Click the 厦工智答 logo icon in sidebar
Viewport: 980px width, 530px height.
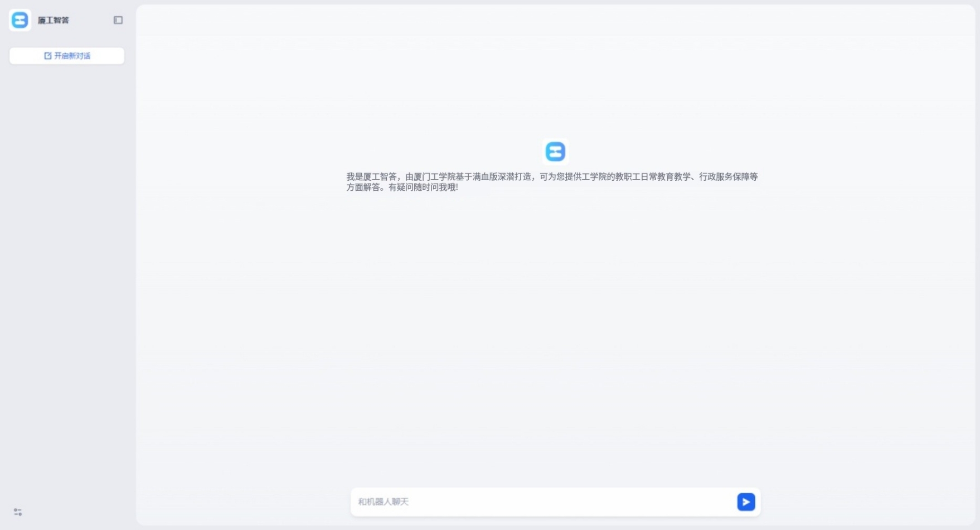click(x=20, y=20)
